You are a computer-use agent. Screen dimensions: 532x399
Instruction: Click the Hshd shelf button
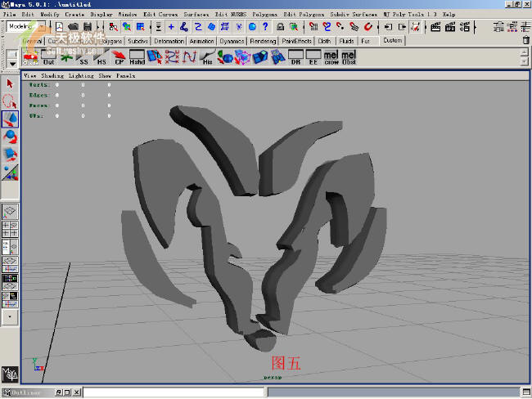coord(138,58)
